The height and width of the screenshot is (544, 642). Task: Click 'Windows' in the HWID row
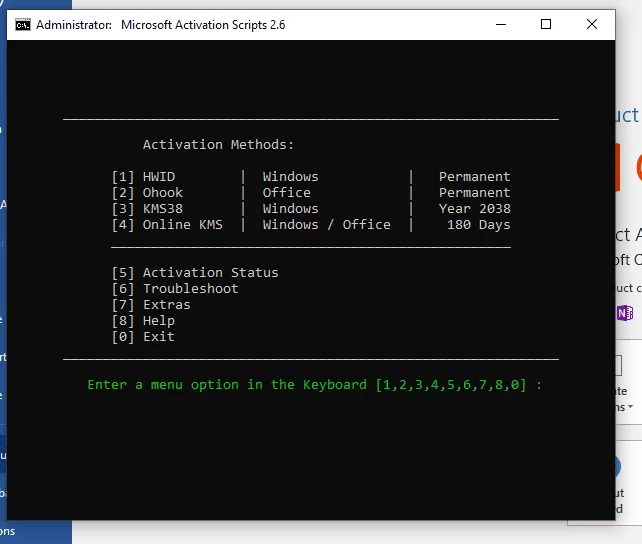(290, 177)
